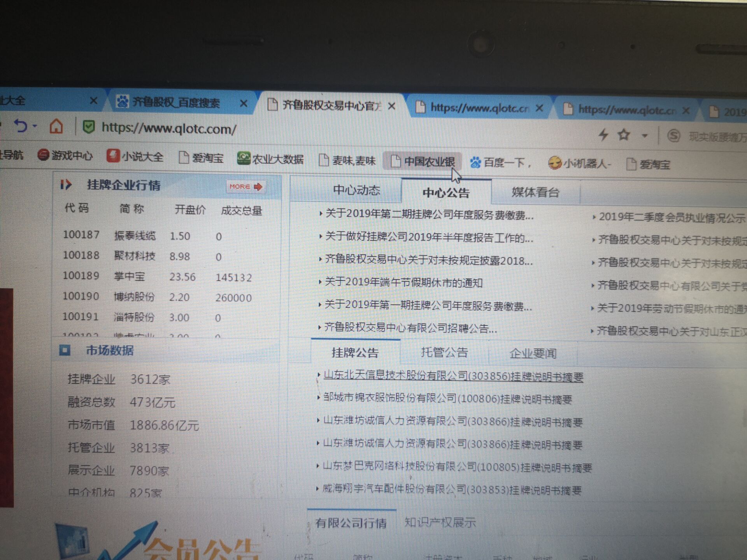Open 威海翔宇汽车配件股份有限公司(303853) prospectus link
The width and height of the screenshot is (747, 560).
tap(452, 490)
